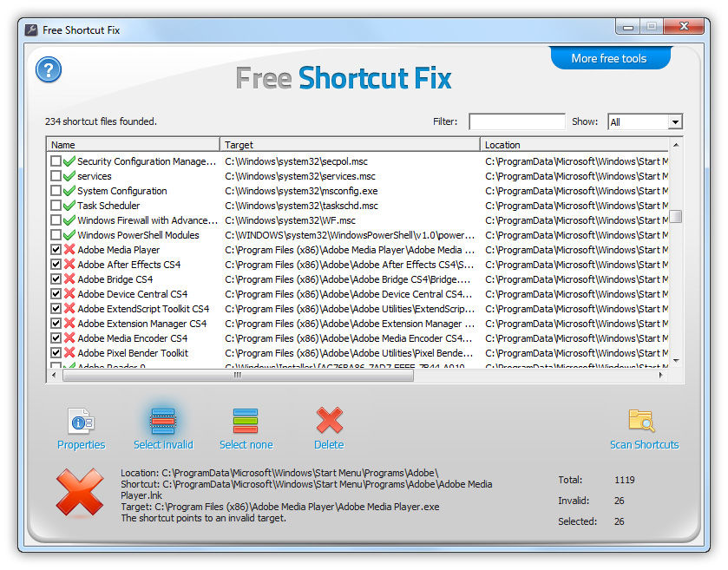The height and width of the screenshot is (570, 728).
Task: Check the services checkbox
Action: click(x=56, y=176)
